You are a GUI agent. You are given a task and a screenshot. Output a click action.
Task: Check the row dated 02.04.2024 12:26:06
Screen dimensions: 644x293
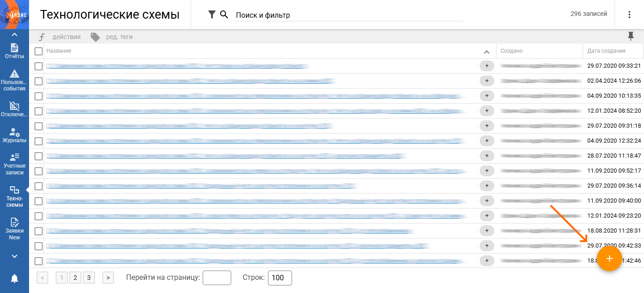(39, 81)
